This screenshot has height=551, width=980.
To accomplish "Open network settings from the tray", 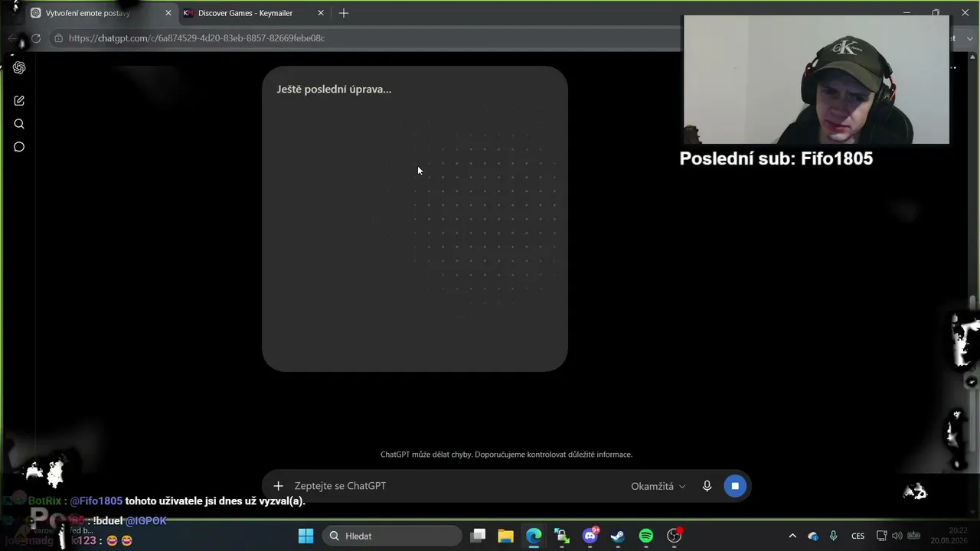I will pyautogui.click(x=882, y=536).
